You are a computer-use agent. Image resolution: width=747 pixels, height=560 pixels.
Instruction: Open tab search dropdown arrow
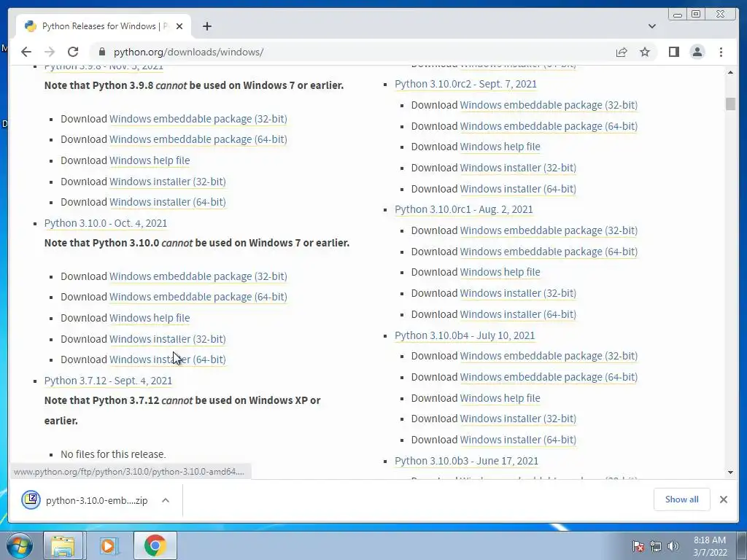651,26
